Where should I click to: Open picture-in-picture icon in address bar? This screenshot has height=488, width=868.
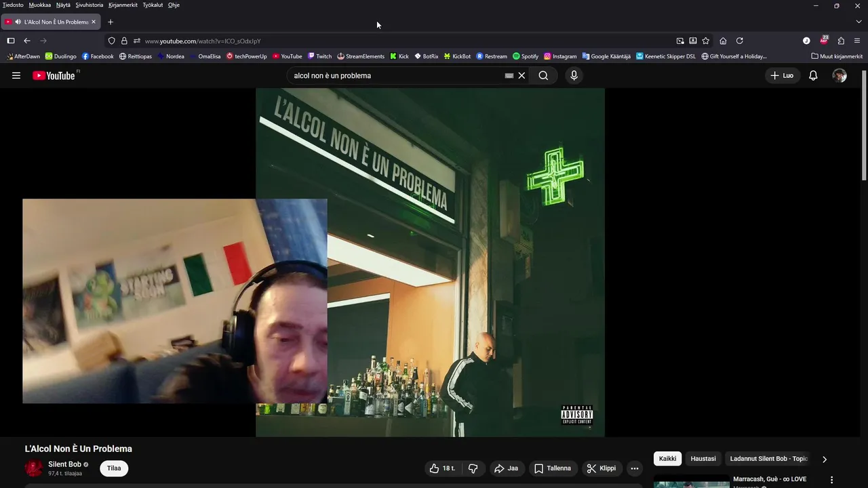tap(680, 41)
